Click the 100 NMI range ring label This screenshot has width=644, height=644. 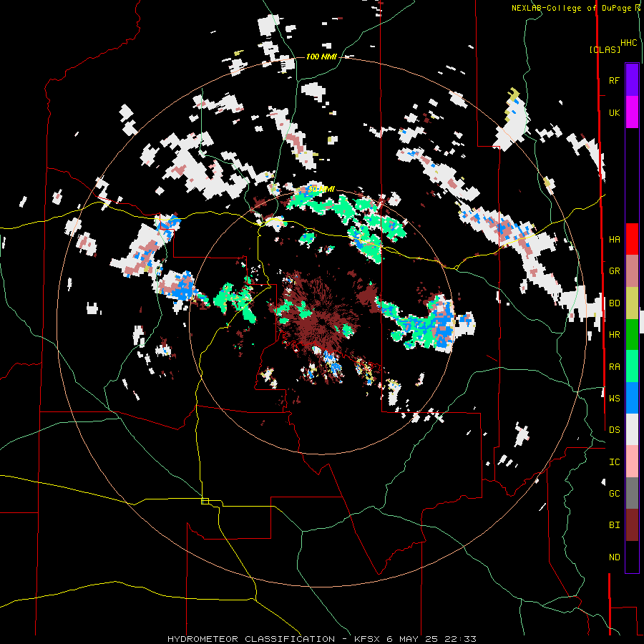point(321,57)
